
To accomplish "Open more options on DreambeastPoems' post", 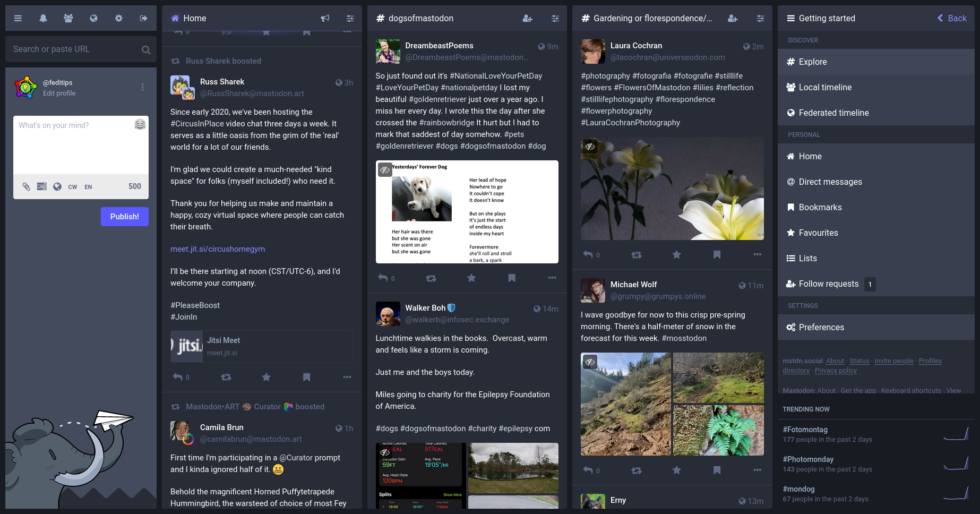I will 552,278.
